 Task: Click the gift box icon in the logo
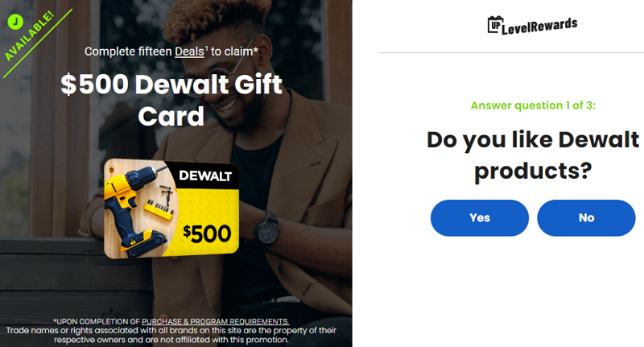(x=495, y=25)
